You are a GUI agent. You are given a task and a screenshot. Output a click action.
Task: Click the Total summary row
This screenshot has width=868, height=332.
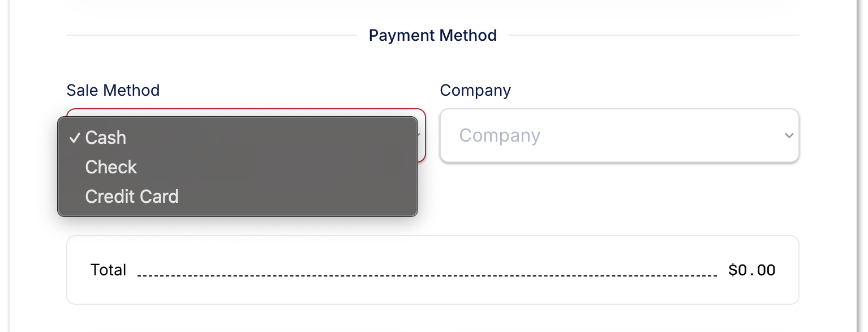[x=433, y=270]
